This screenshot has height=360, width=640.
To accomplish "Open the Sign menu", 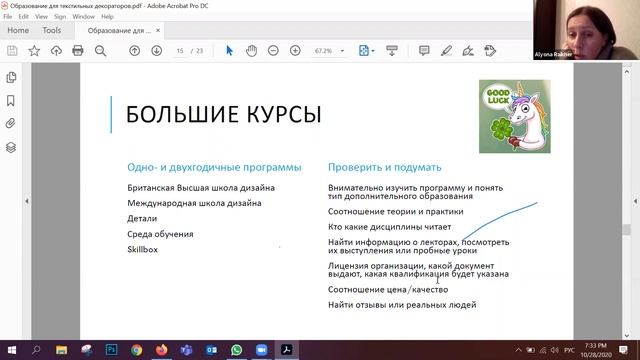I will click(x=60, y=17).
